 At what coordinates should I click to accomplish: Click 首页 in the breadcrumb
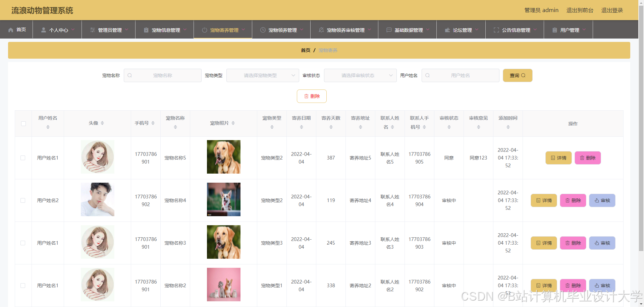tap(306, 50)
